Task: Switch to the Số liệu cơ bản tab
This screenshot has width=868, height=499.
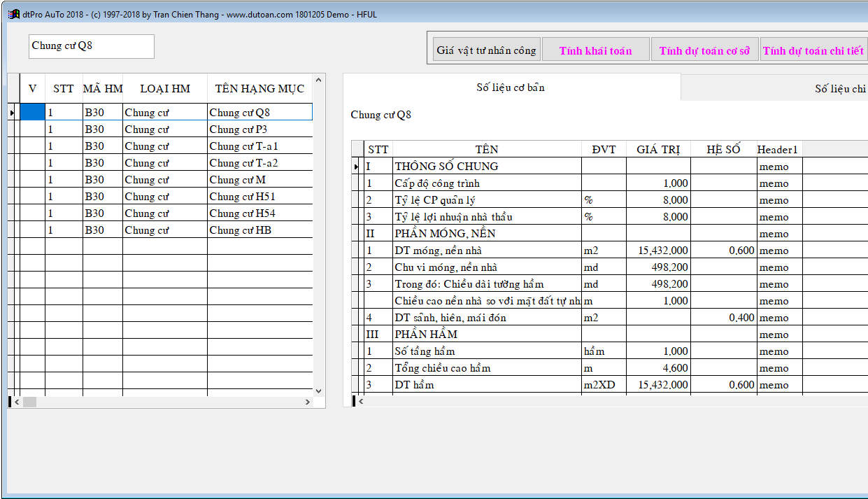Action: 511,87
